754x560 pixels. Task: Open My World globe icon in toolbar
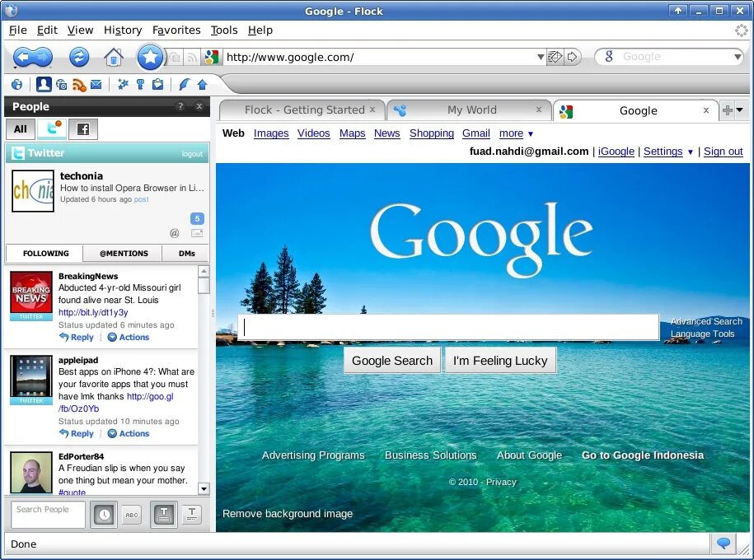(x=16, y=85)
